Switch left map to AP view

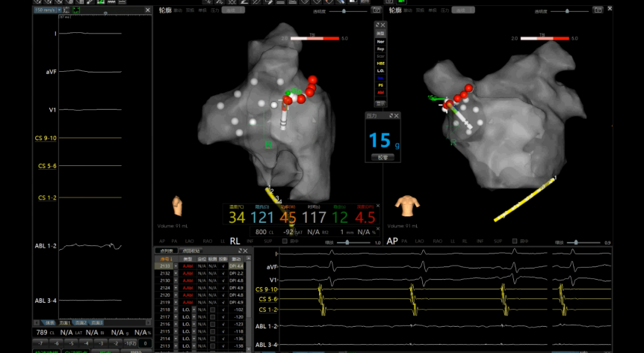(x=162, y=242)
